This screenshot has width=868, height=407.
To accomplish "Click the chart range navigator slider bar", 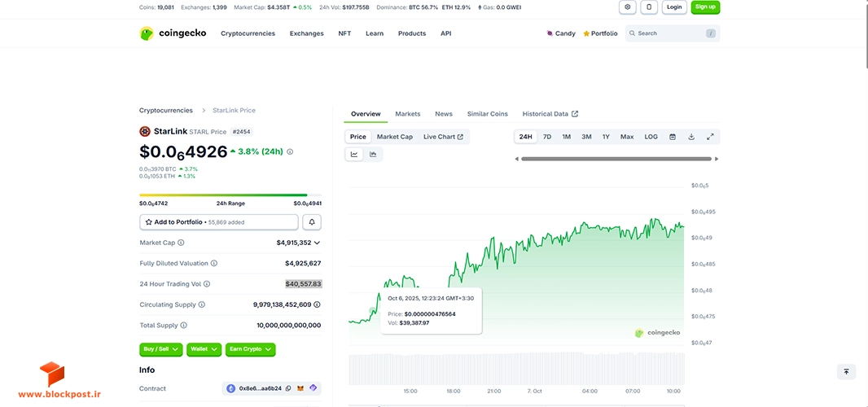I will (x=616, y=159).
